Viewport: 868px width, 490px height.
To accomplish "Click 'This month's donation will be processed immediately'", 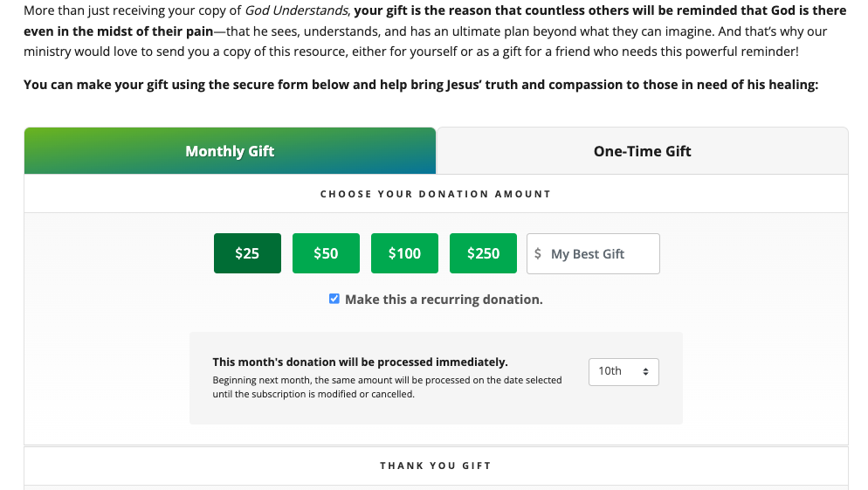I will pyautogui.click(x=360, y=362).
